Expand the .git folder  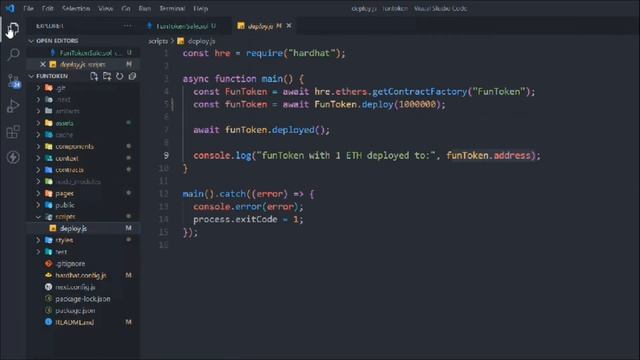(84, 88)
